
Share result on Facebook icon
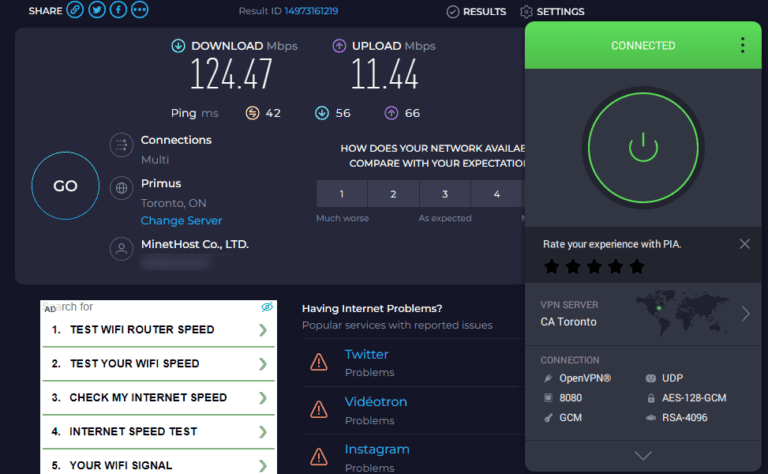click(118, 10)
